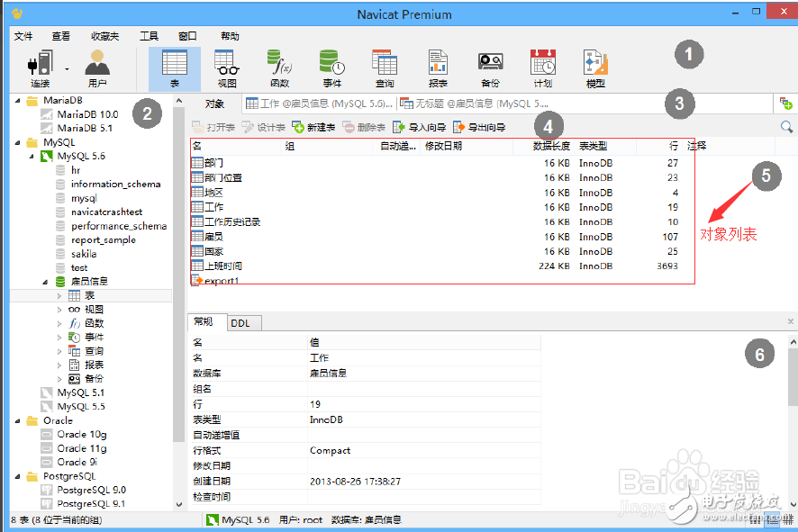Open the 查询 (Query) toolbar icon
798x532 pixels.
point(385,63)
